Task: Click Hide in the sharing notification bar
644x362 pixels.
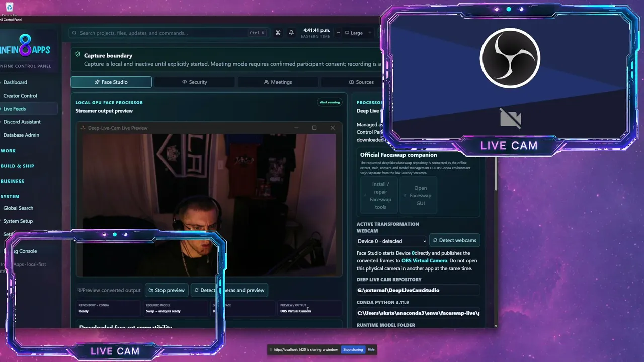Action: pyautogui.click(x=371, y=350)
